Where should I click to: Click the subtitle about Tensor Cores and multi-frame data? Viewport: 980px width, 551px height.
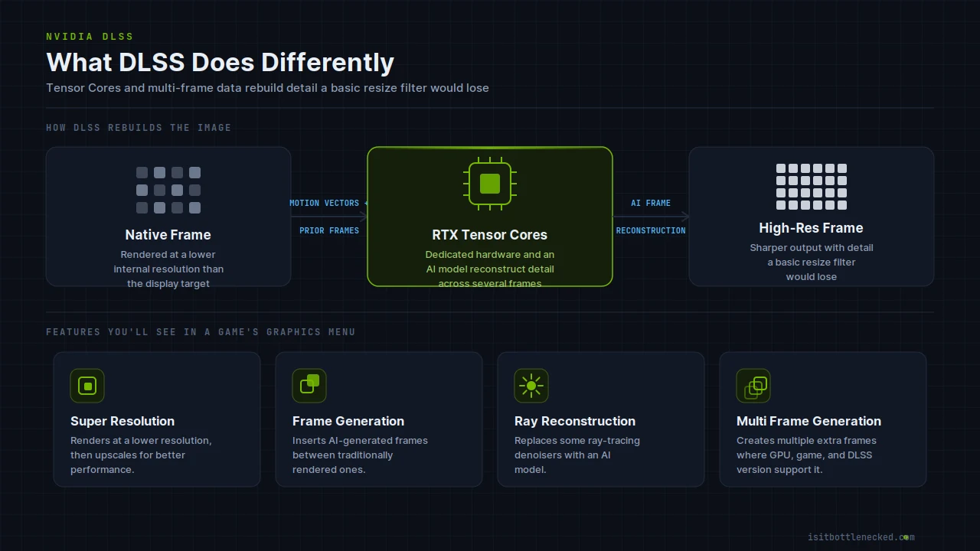tap(267, 88)
